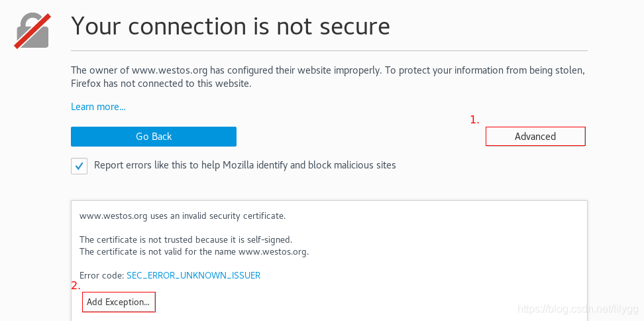Follow the Learn more link

click(98, 107)
